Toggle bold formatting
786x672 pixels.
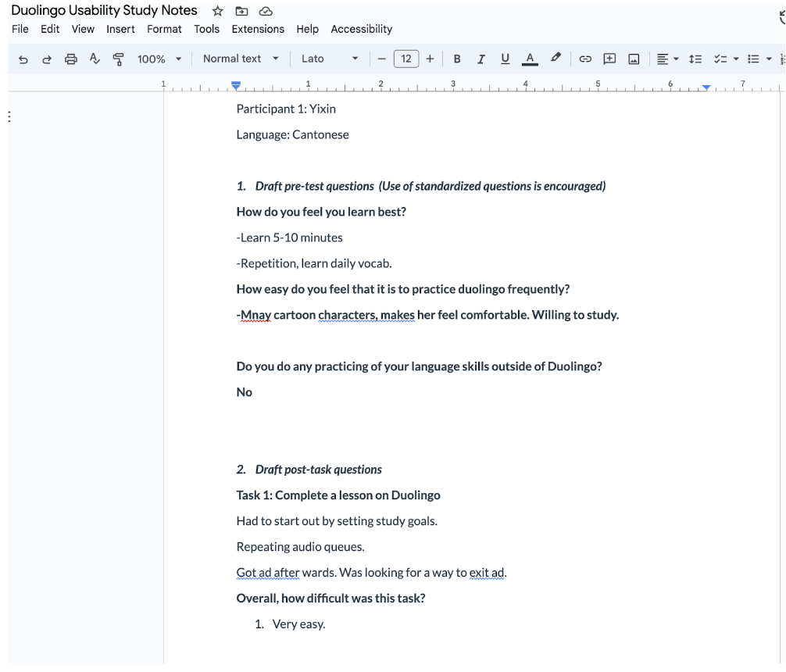tap(457, 59)
